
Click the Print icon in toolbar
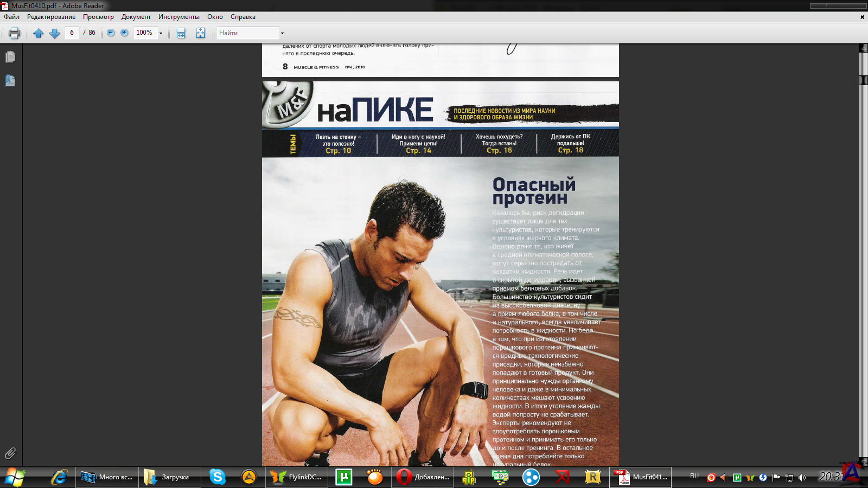coord(15,33)
